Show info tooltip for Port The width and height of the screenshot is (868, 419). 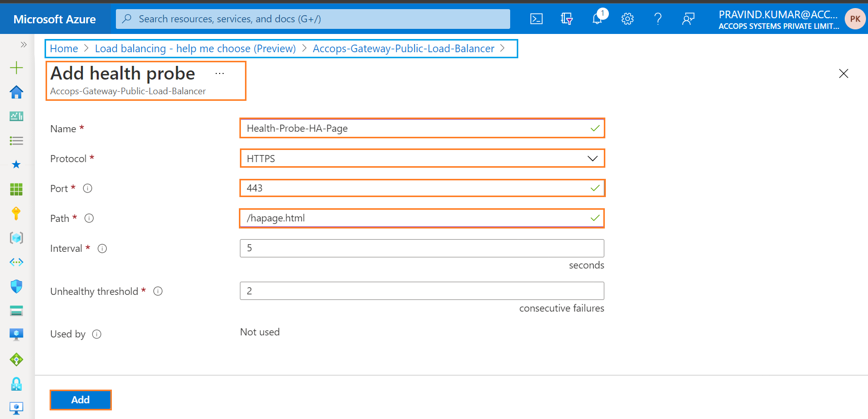coord(88,188)
